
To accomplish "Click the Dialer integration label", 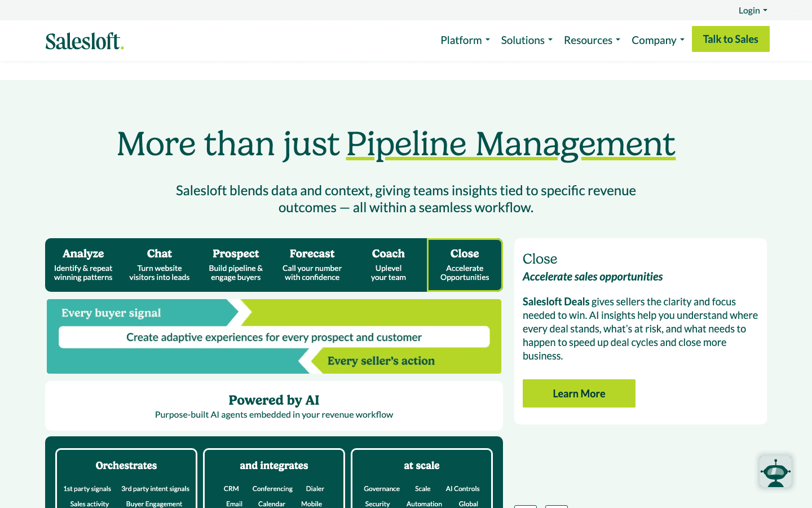I will pos(315,489).
